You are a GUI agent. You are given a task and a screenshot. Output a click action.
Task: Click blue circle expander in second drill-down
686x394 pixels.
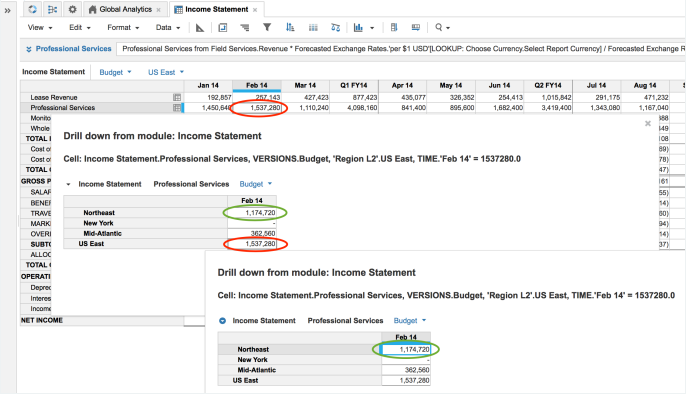pyautogui.click(x=222, y=321)
